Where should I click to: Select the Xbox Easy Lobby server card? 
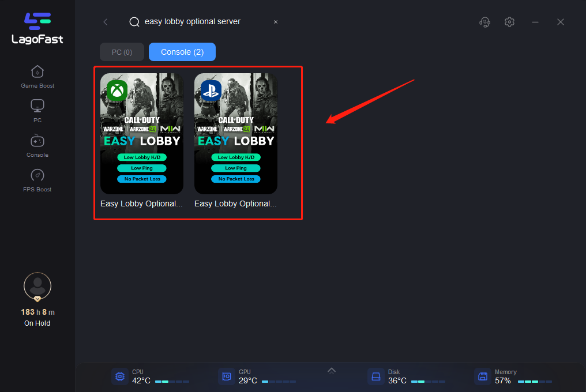pyautogui.click(x=141, y=134)
